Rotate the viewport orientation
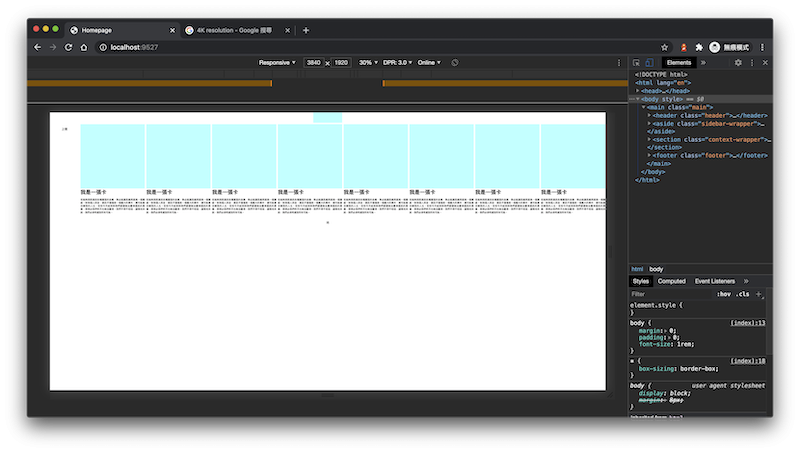The image size is (800, 453). pos(455,62)
